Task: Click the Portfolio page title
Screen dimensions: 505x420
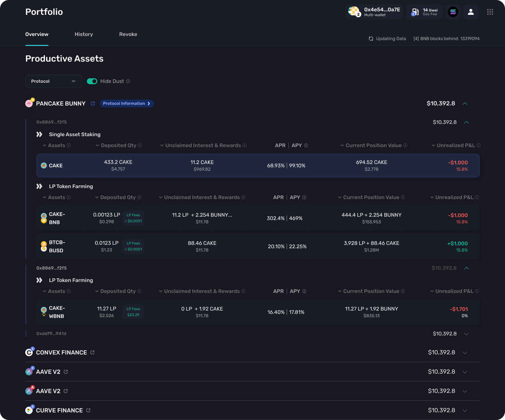Action: click(x=44, y=12)
